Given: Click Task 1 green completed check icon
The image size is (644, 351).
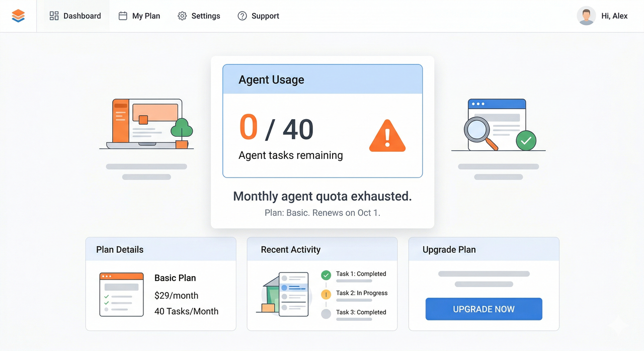Looking at the screenshot, I should coord(326,275).
